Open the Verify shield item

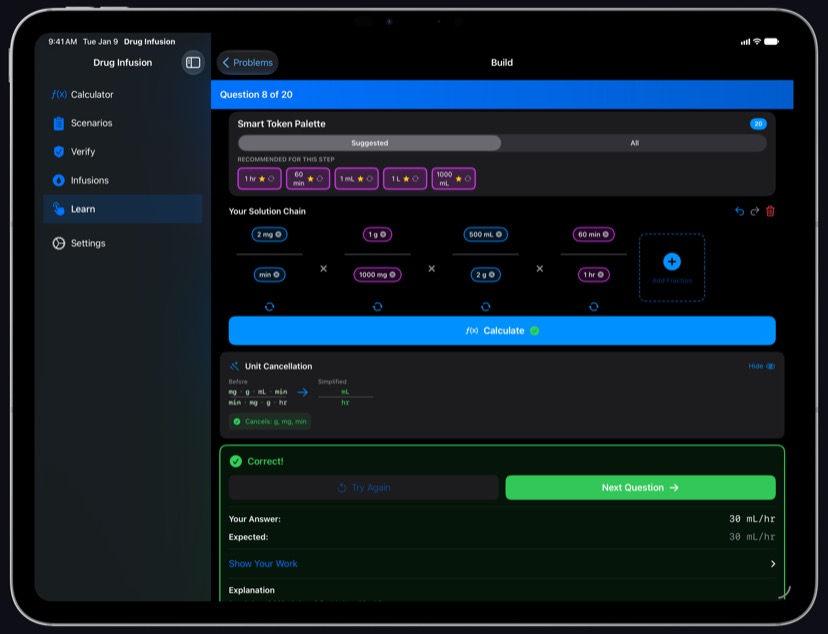(123, 152)
